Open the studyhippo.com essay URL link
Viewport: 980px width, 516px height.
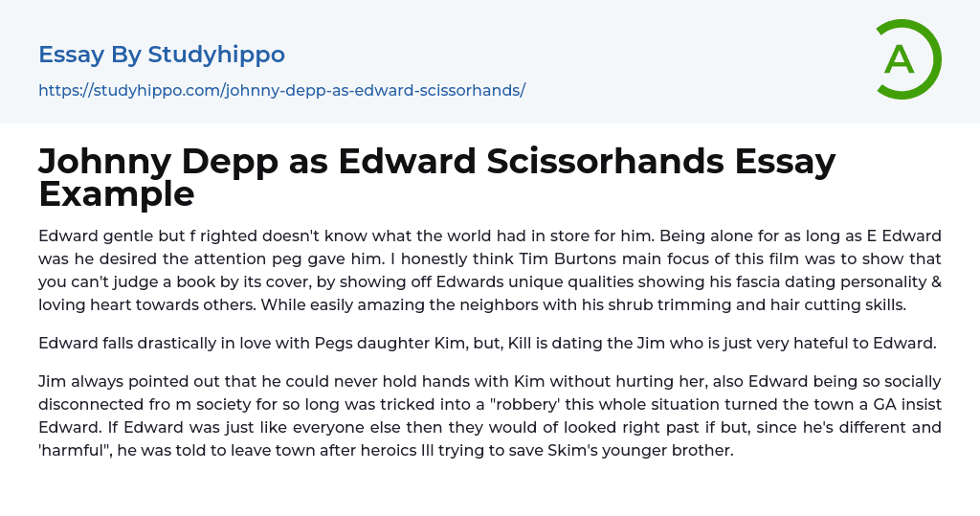tap(281, 90)
